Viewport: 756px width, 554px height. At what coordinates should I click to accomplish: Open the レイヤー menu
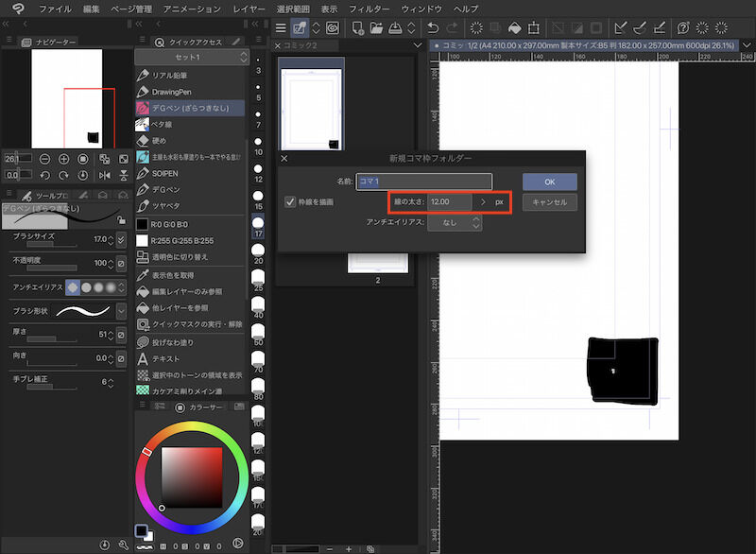pos(249,9)
